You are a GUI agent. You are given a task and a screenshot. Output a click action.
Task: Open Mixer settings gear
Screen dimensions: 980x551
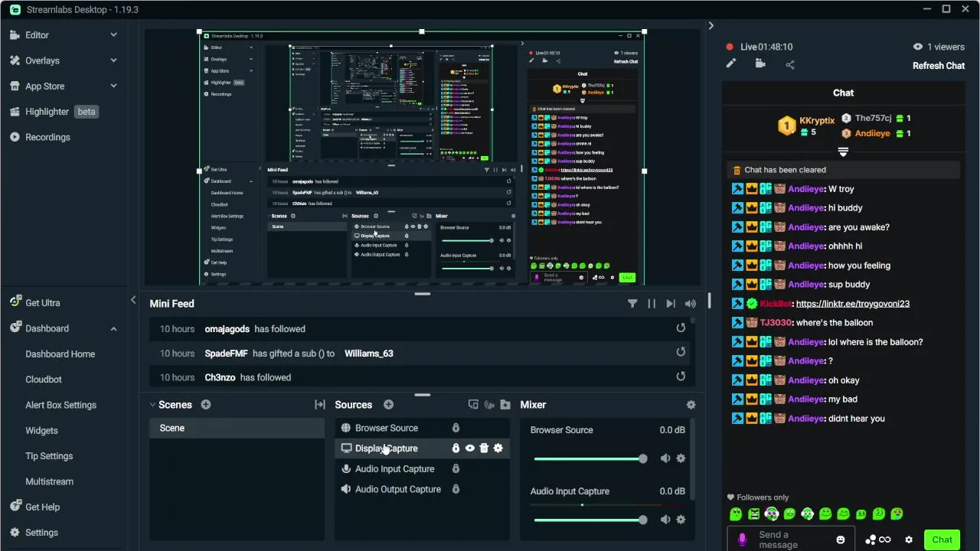tap(691, 405)
